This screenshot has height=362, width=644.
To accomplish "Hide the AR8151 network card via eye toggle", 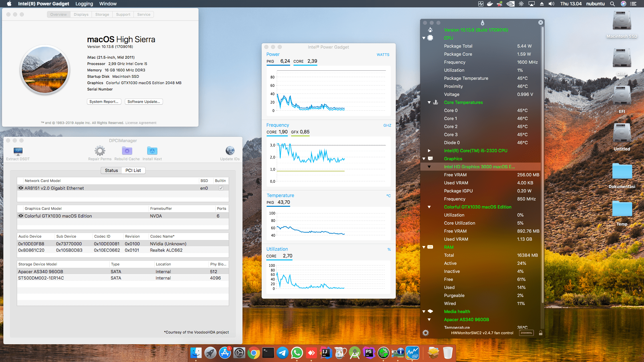I will pyautogui.click(x=21, y=188).
